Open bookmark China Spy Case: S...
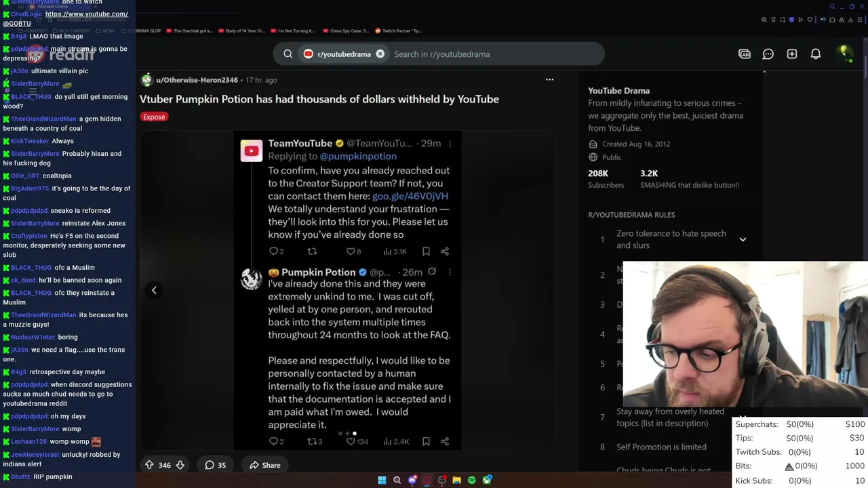 [345, 31]
